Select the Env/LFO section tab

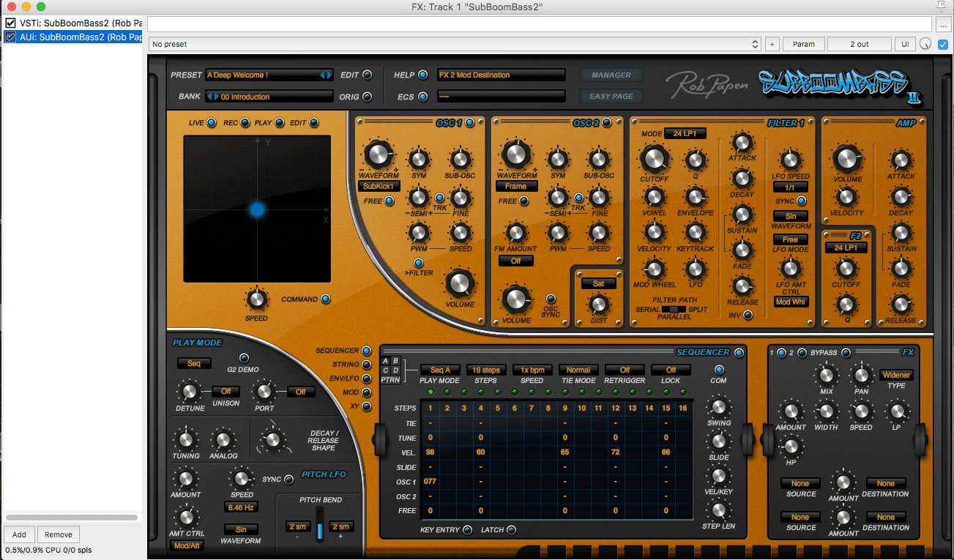pyautogui.click(x=366, y=378)
